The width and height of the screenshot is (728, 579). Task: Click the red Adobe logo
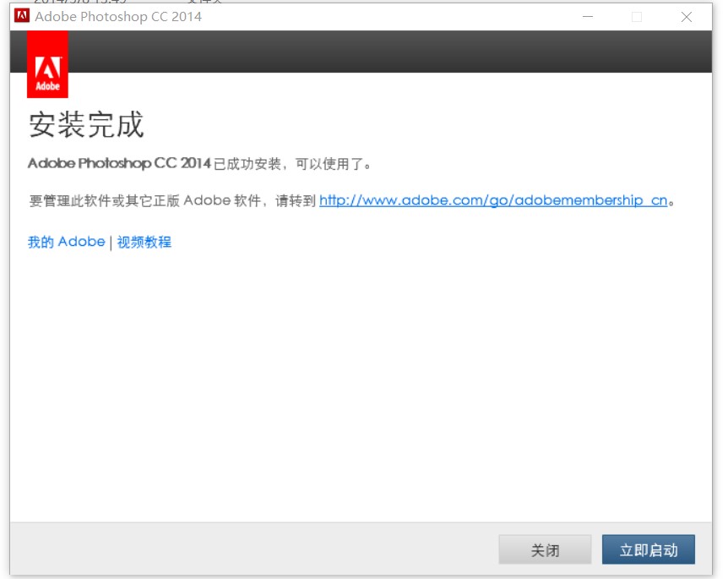(x=47, y=65)
